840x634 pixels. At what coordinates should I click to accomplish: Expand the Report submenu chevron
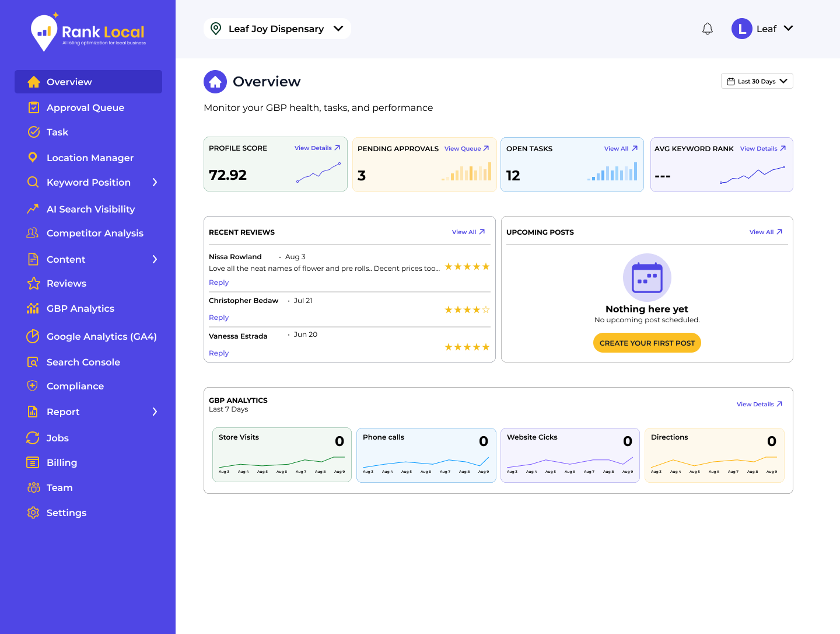pos(155,412)
